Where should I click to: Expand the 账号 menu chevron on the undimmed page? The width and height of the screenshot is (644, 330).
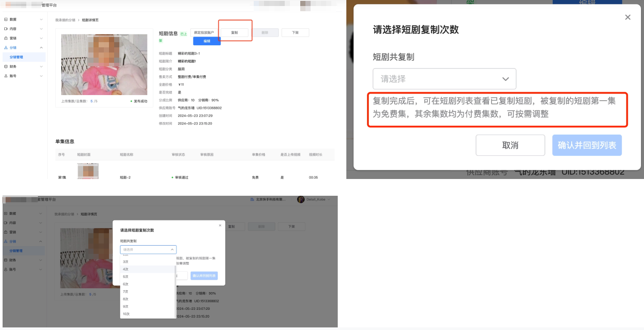coord(41,76)
